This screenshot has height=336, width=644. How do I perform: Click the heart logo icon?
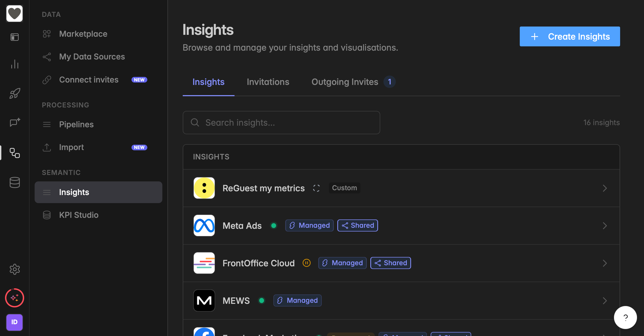point(14,13)
